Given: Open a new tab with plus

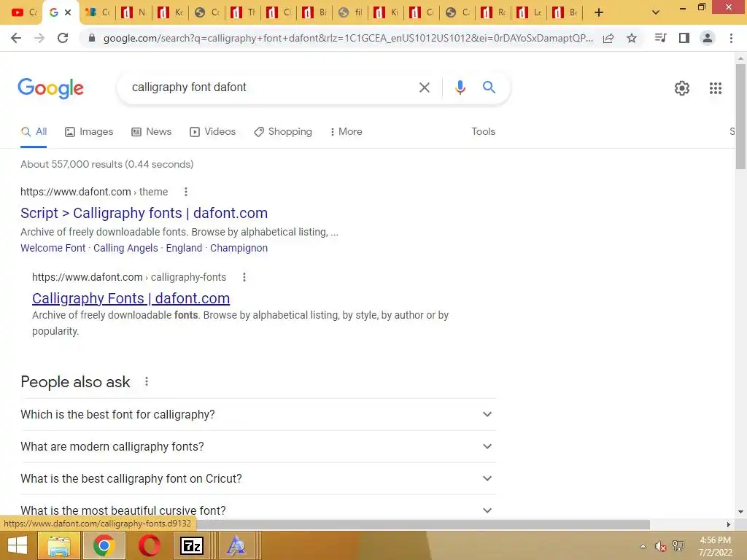Looking at the screenshot, I should [599, 13].
